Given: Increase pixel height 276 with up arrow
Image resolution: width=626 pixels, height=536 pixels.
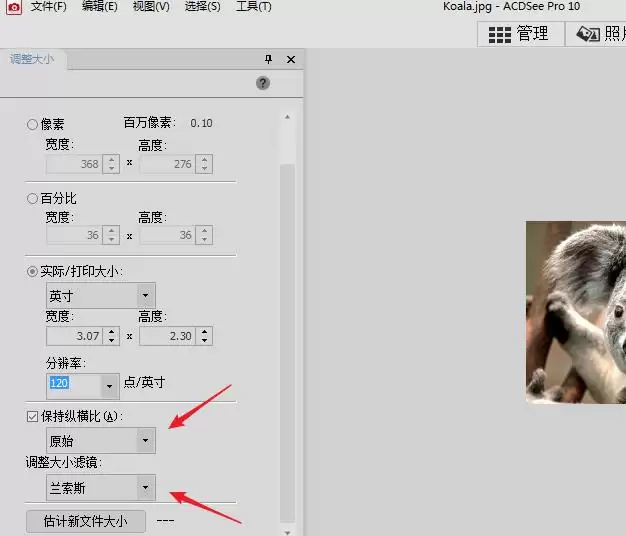Looking at the screenshot, I should (x=204, y=159).
